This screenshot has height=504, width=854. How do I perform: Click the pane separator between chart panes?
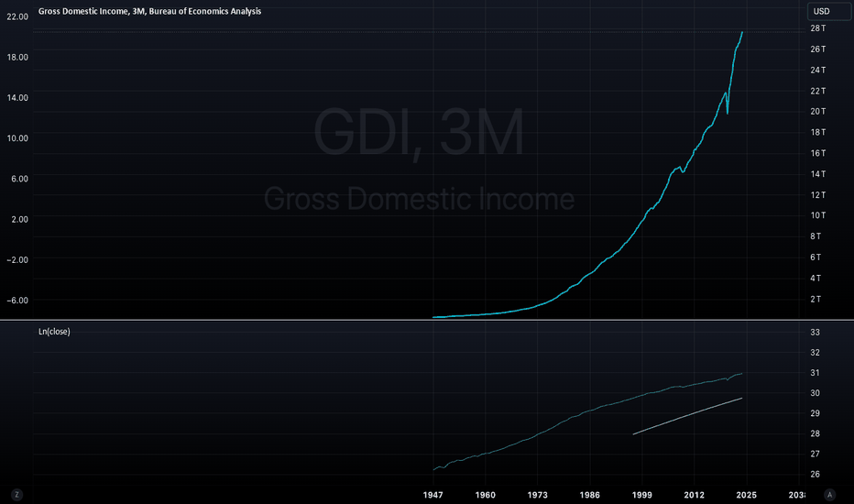(427, 320)
